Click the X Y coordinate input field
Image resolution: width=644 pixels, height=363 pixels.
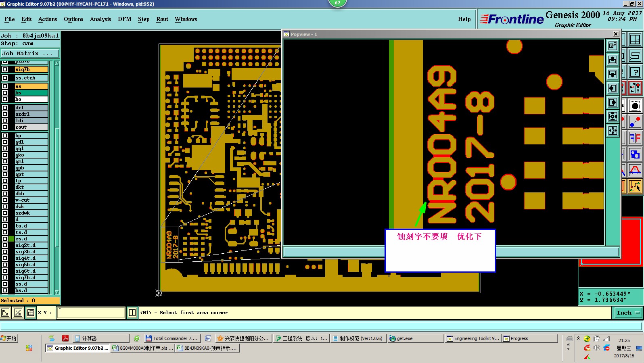point(91,313)
